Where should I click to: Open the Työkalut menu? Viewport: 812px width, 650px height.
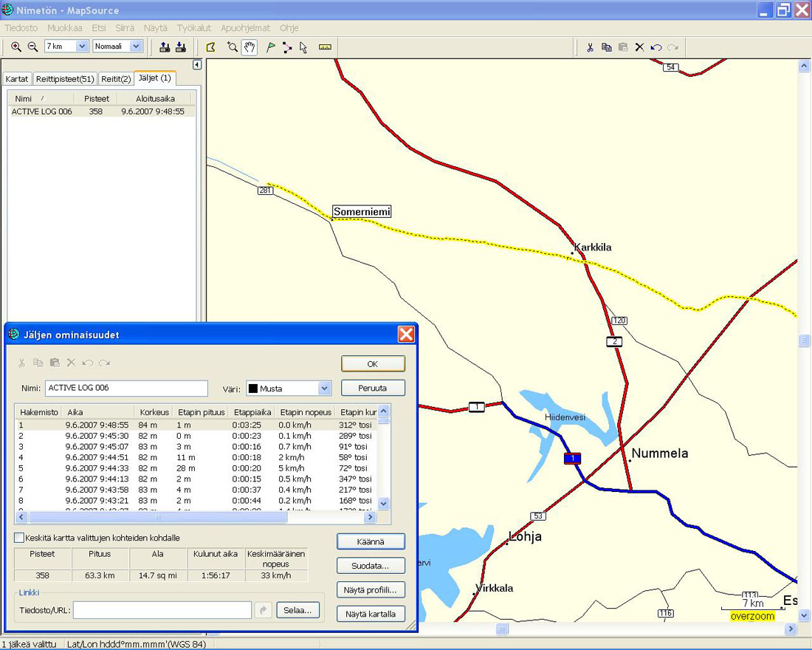194,28
